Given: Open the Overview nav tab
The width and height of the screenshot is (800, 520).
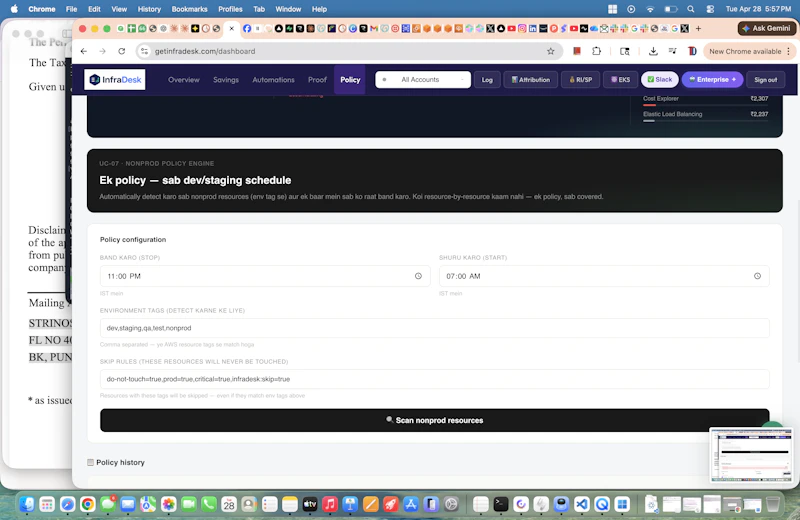Looking at the screenshot, I should point(184,80).
